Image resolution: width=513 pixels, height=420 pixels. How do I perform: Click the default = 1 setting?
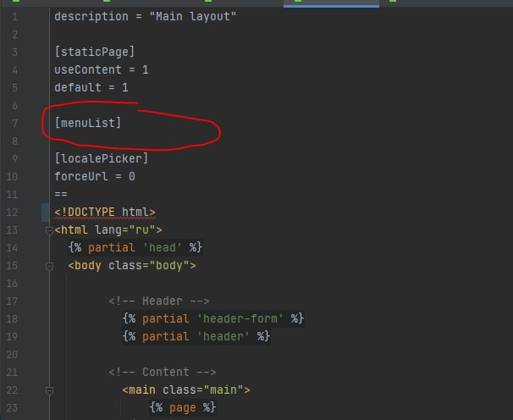tap(91, 87)
